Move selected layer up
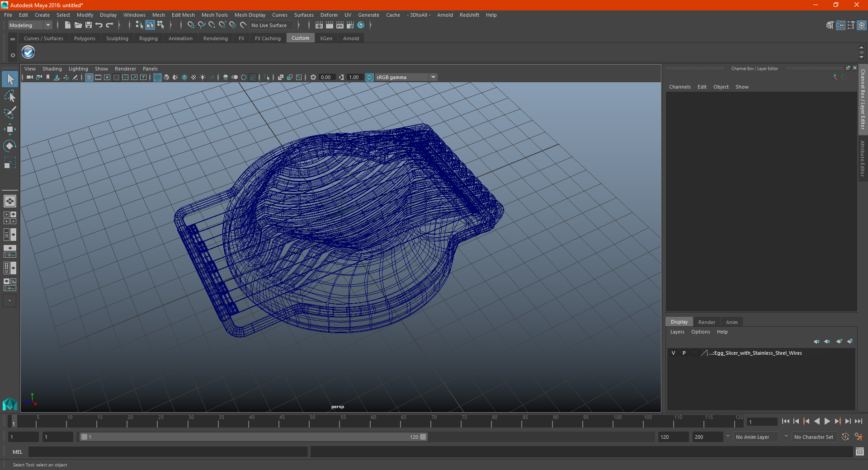 click(816, 341)
